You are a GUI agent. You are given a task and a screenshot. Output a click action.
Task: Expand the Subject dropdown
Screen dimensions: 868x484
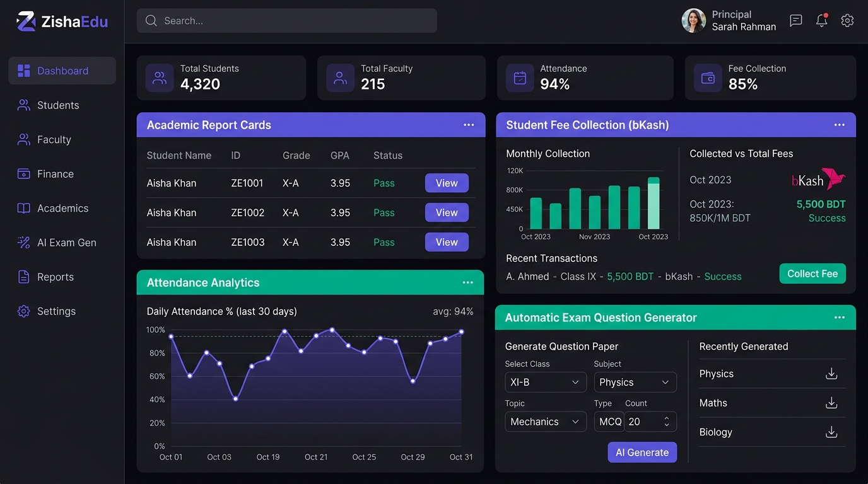(635, 382)
